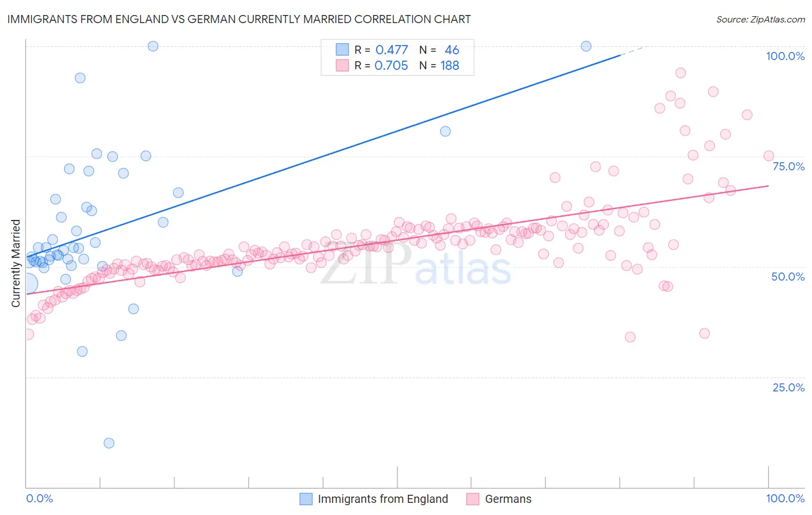Click the blue R = 0.477 stats swatch
Viewport: 812px width, 515px height.
[x=342, y=50]
